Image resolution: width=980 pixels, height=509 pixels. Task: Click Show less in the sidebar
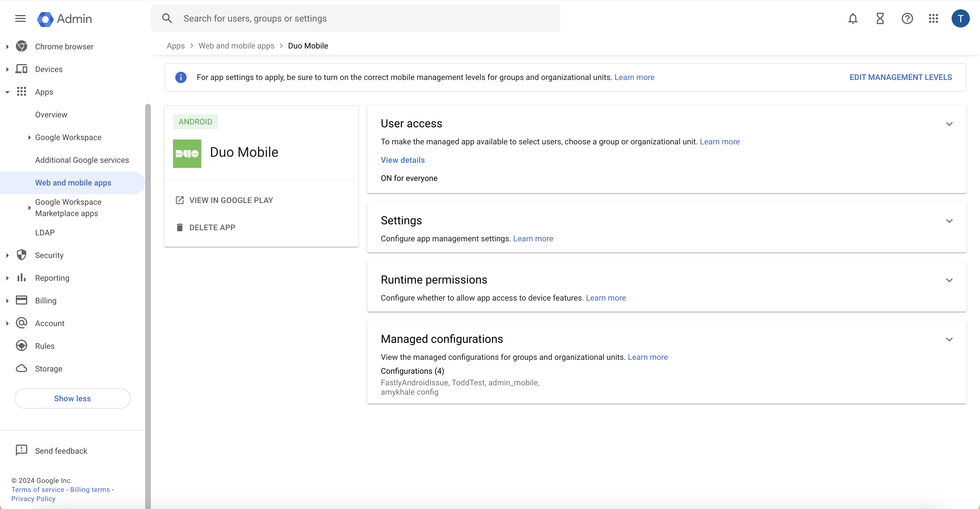(72, 398)
